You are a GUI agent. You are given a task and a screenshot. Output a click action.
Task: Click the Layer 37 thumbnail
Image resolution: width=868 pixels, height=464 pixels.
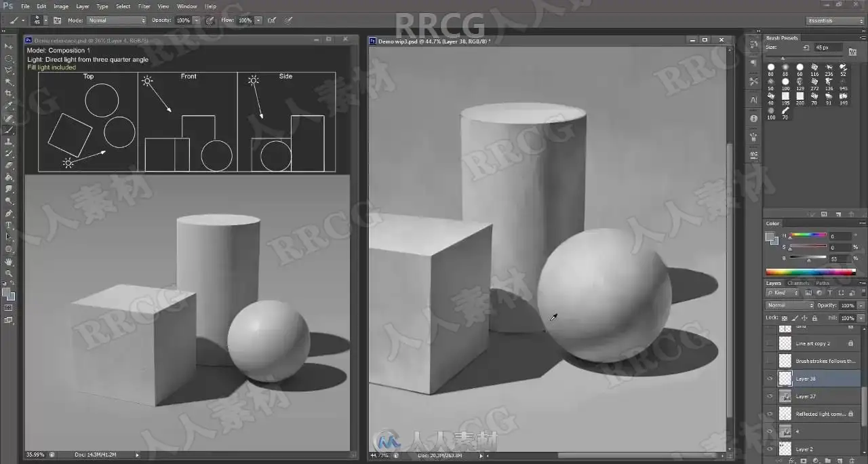(x=785, y=396)
